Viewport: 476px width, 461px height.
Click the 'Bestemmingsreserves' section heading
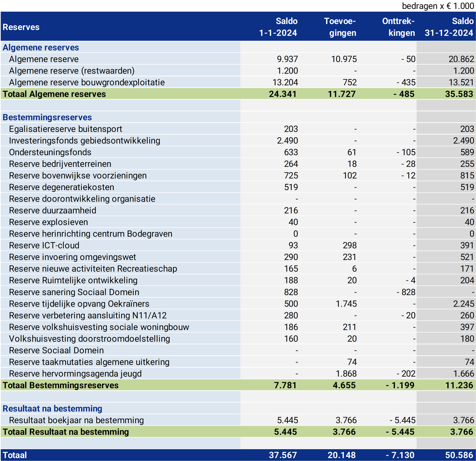47,117
